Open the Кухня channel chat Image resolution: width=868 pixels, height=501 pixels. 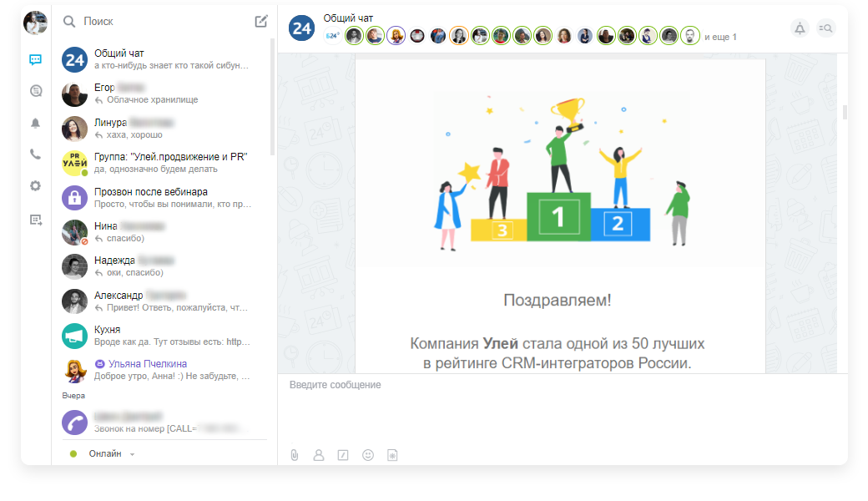(x=164, y=336)
